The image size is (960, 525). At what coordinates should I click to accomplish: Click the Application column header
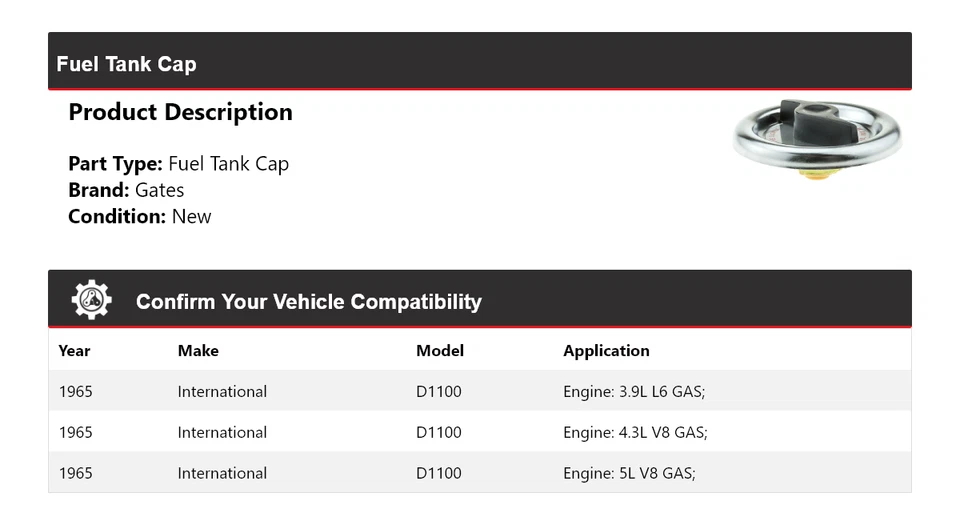click(x=606, y=351)
